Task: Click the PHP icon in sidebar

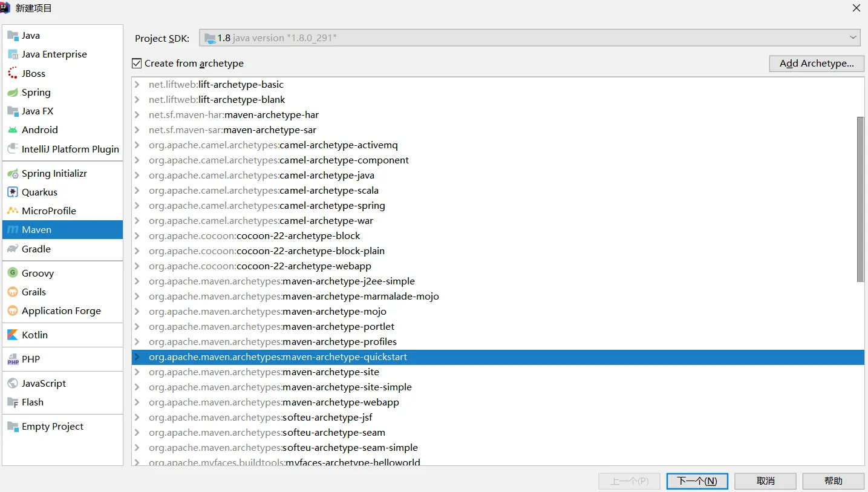Action: click(13, 360)
